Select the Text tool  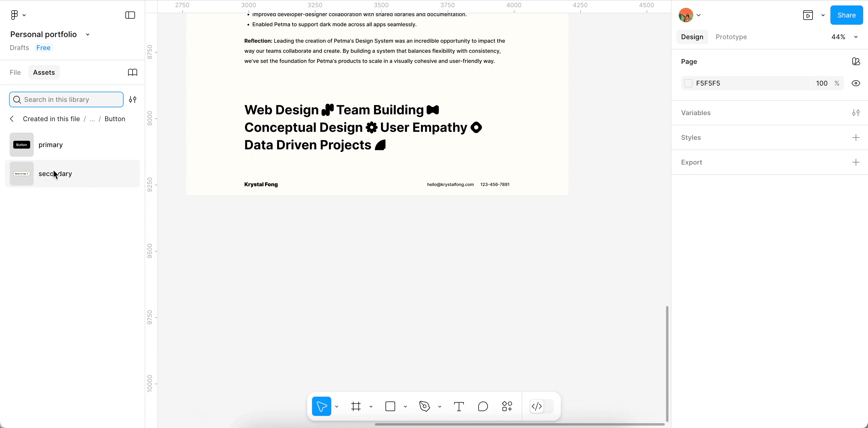459,406
